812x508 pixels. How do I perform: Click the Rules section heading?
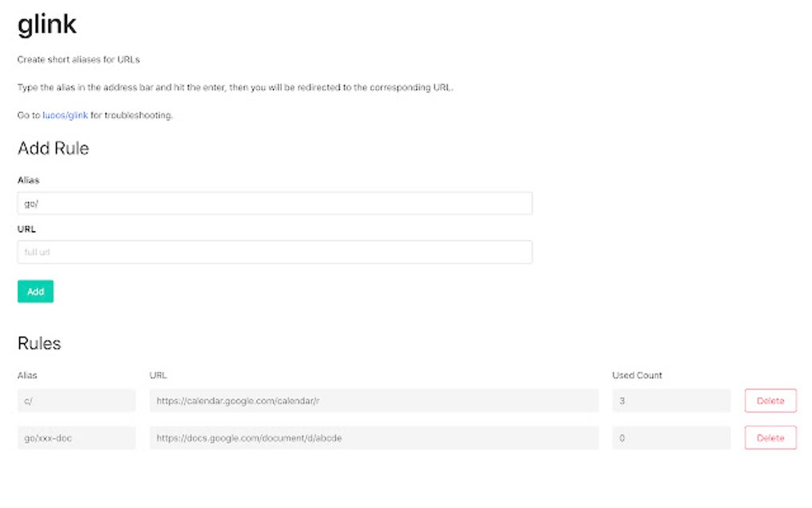tap(38, 343)
